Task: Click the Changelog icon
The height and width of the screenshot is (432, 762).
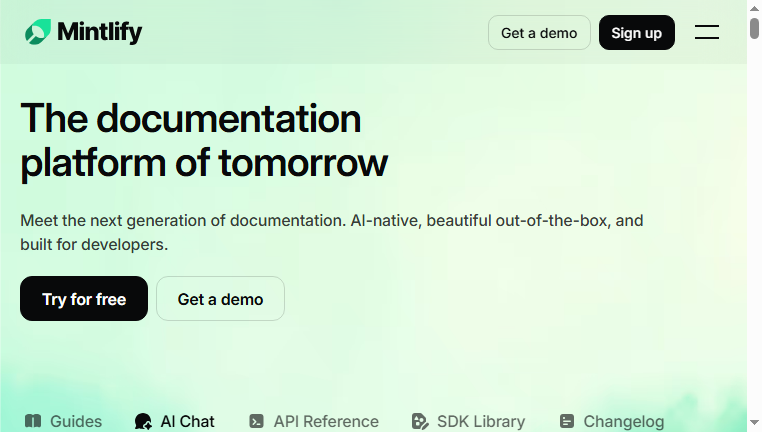Action: 567,421
